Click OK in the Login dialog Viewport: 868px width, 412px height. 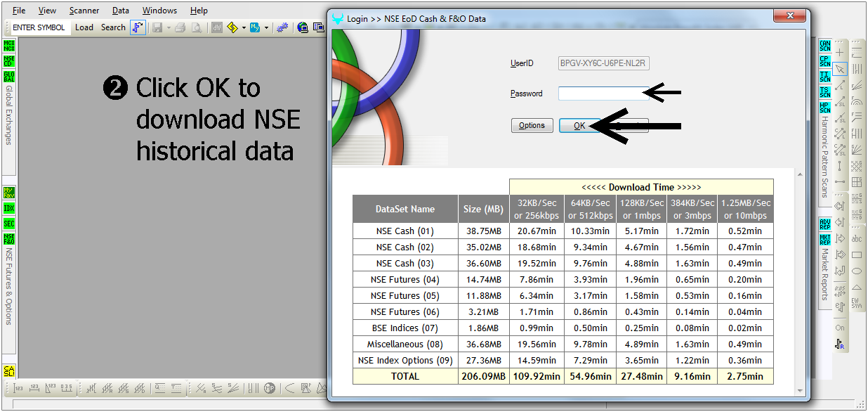(579, 125)
